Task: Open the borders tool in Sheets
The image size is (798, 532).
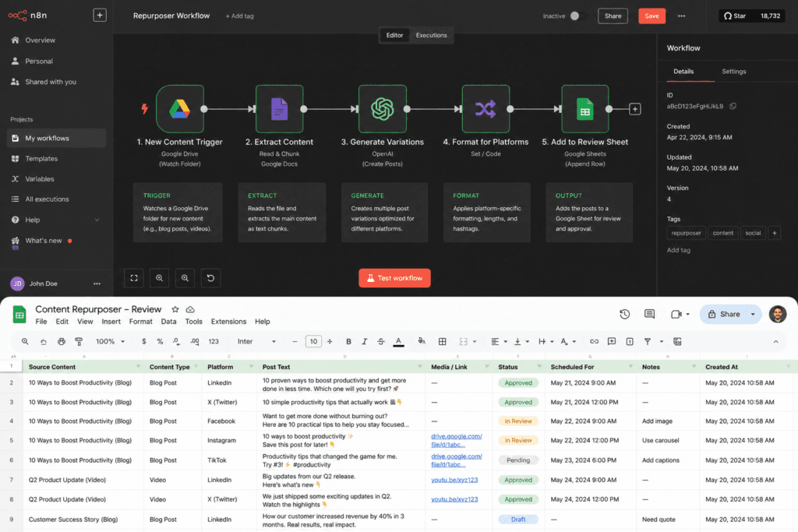Action: tap(443, 341)
